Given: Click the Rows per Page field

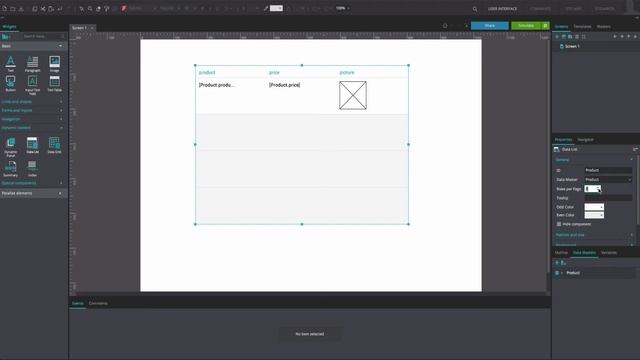Looking at the screenshot, I should [x=592, y=189].
